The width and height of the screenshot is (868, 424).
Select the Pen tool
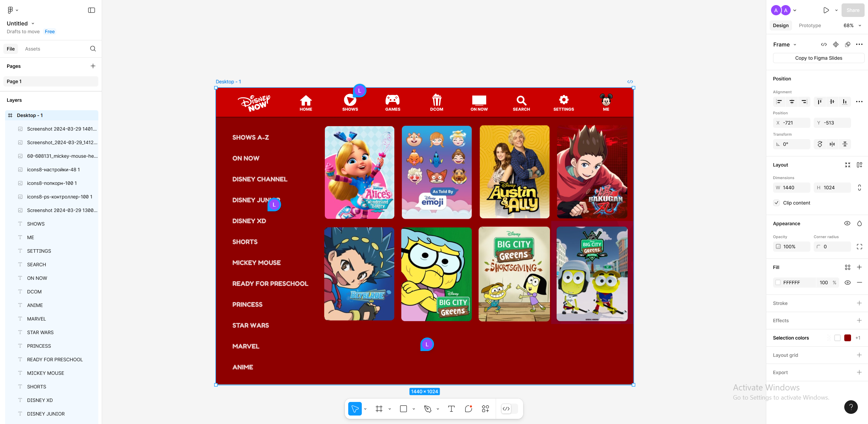pos(428,409)
